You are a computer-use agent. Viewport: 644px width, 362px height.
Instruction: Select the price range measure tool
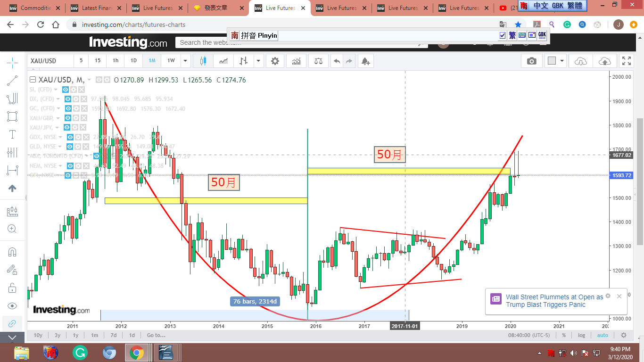point(12,211)
